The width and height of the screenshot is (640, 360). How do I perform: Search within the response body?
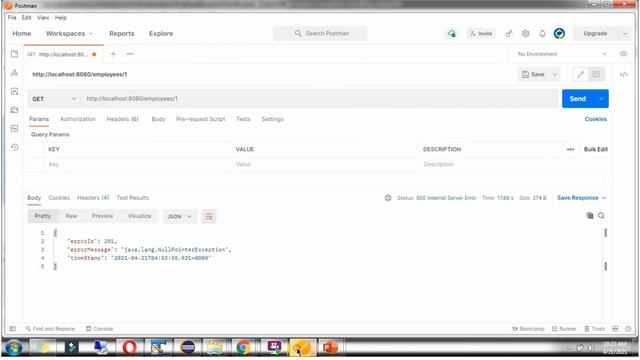tap(601, 216)
